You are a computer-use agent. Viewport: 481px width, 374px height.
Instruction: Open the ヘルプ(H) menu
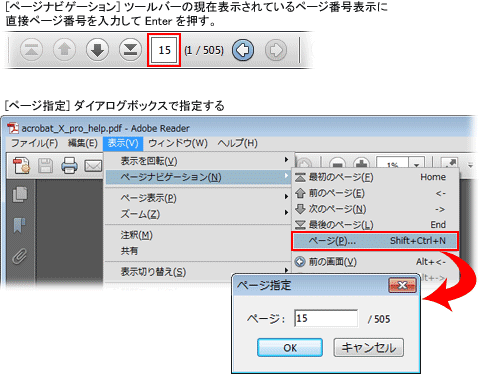tap(237, 143)
